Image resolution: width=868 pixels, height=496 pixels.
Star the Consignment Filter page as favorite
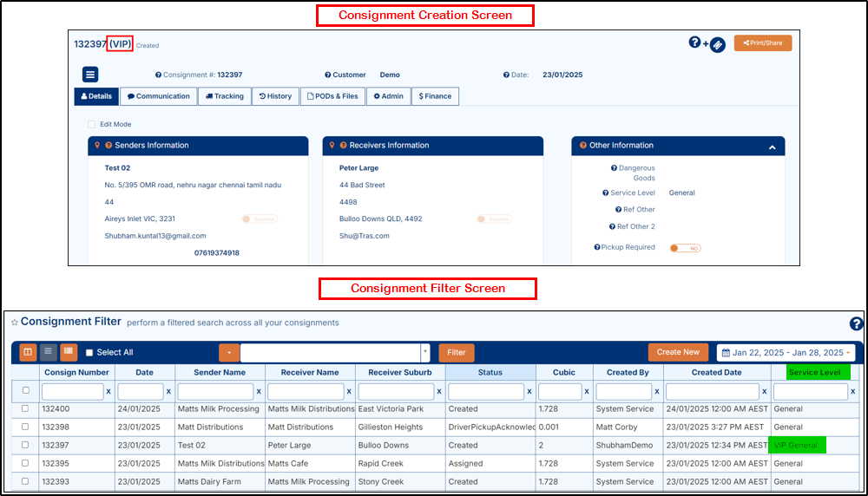click(14, 323)
